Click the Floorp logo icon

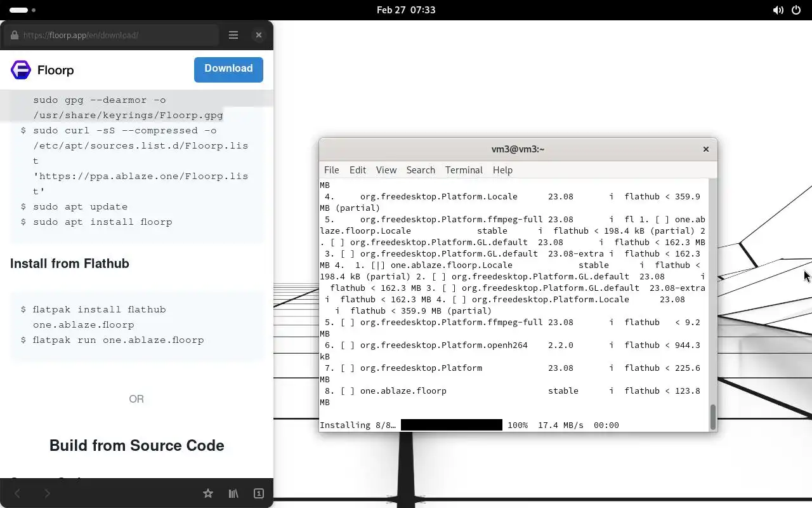21,70
